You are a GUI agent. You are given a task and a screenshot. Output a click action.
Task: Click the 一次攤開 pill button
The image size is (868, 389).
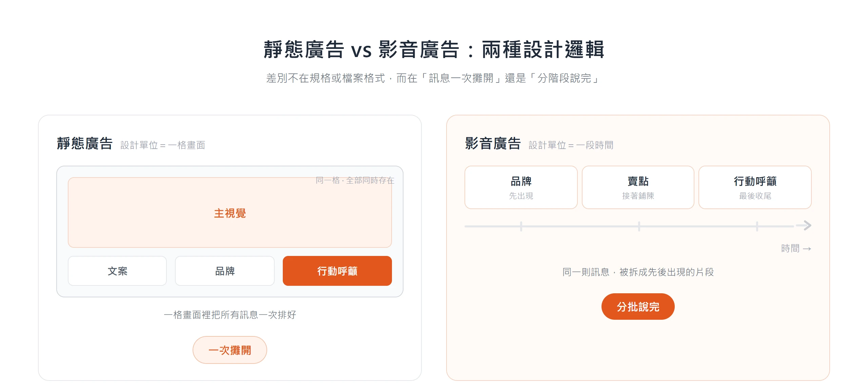230,350
